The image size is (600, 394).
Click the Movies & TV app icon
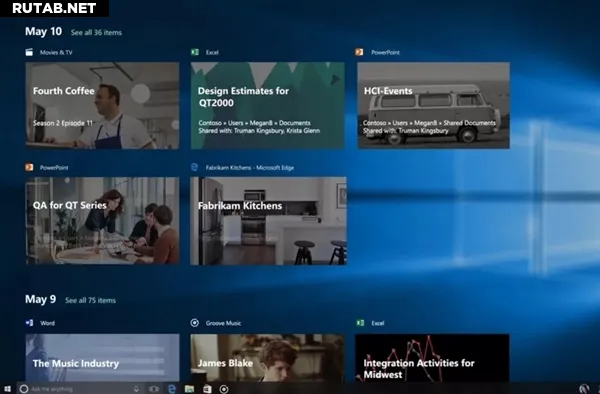[x=29, y=52]
